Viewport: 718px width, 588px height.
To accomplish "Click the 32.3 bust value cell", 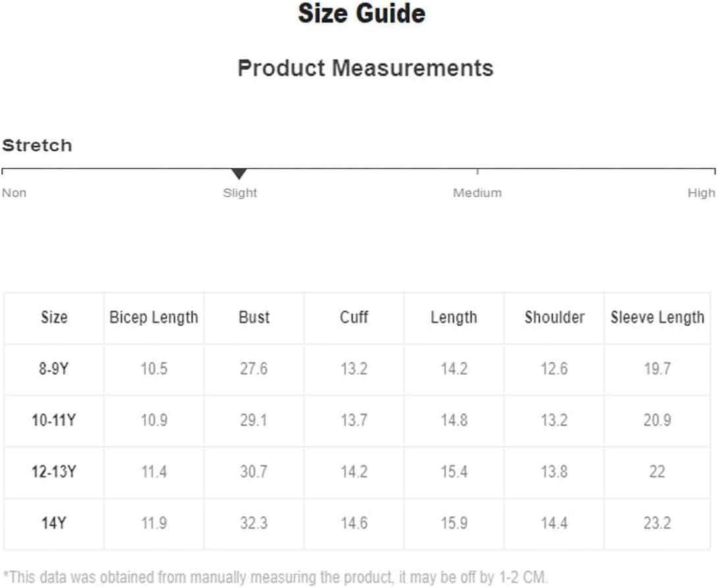I will point(253,523).
